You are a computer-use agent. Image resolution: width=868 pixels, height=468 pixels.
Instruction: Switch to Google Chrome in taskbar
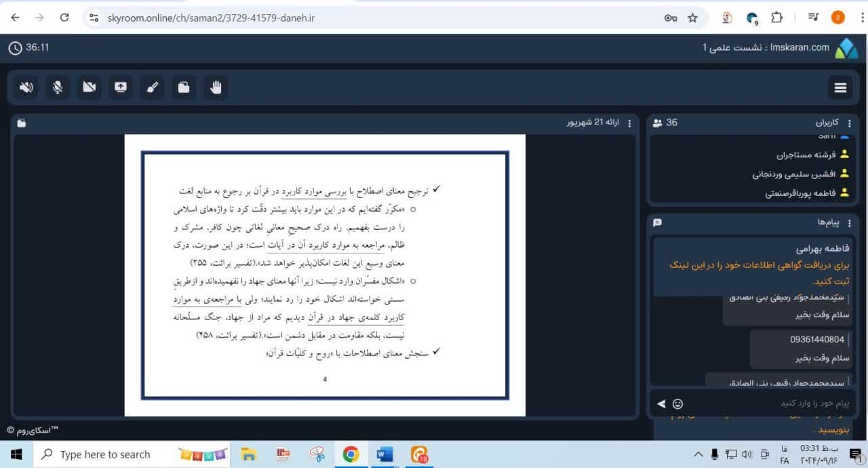pyautogui.click(x=351, y=454)
